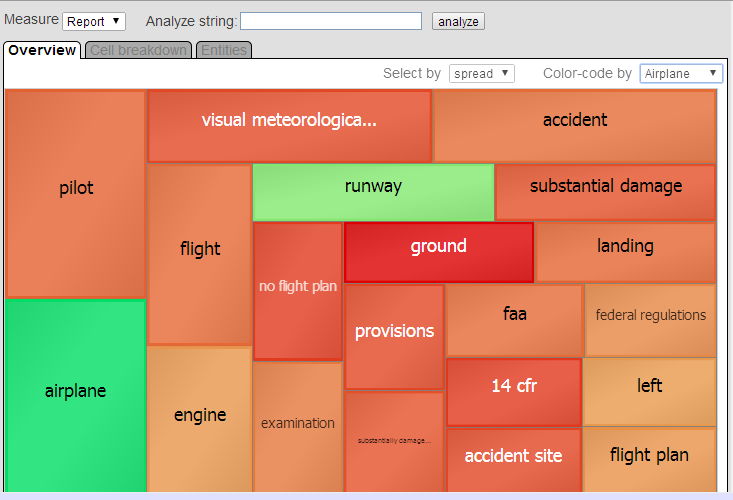Select the Overview tab
733x500 pixels.
pos(42,50)
